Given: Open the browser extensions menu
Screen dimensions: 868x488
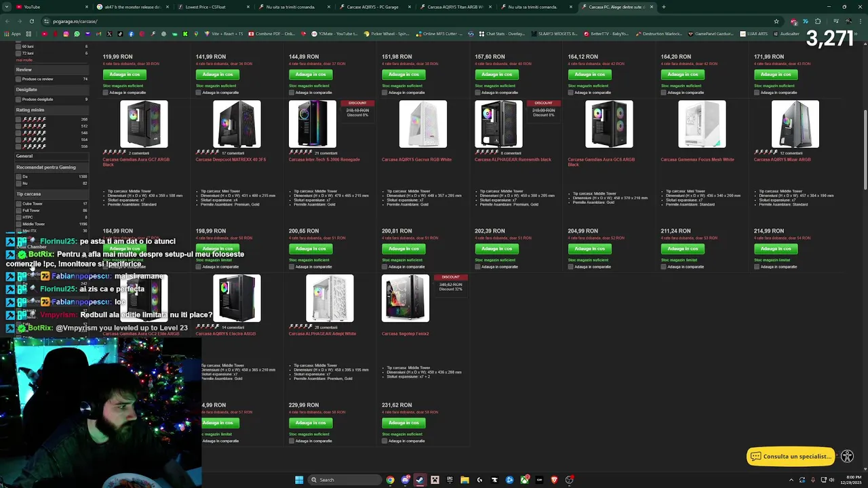Looking at the screenshot, I should click(818, 21).
